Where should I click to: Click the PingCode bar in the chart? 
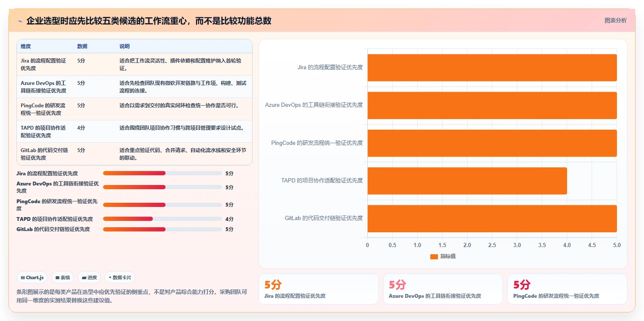pyautogui.click(x=492, y=143)
